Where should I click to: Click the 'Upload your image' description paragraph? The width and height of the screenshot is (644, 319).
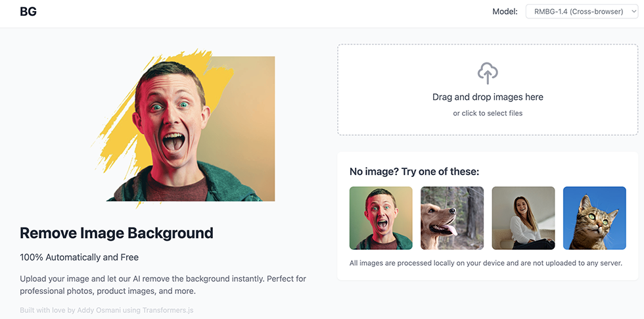click(163, 285)
